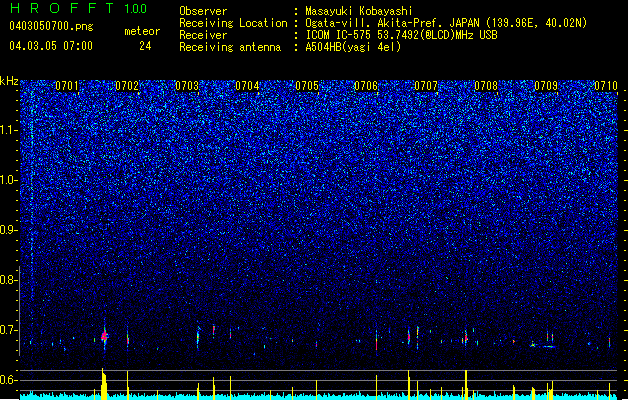Click the 0709 time marker
This screenshot has width=629, height=400.
(x=546, y=86)
